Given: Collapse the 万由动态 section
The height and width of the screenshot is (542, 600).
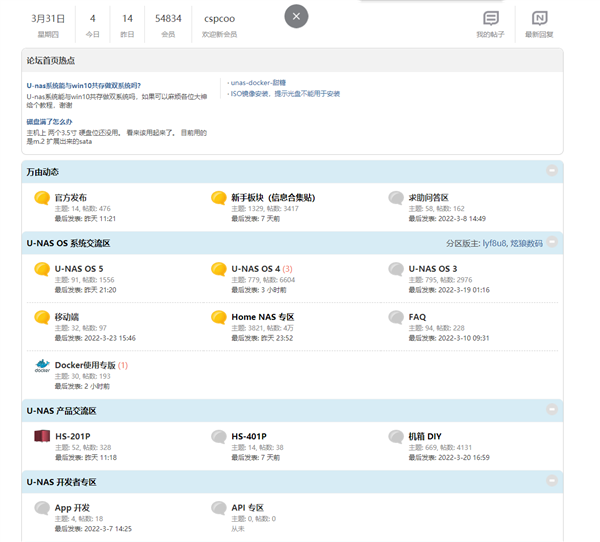Looking at the screenshot, I should click(x=552, y=171).
